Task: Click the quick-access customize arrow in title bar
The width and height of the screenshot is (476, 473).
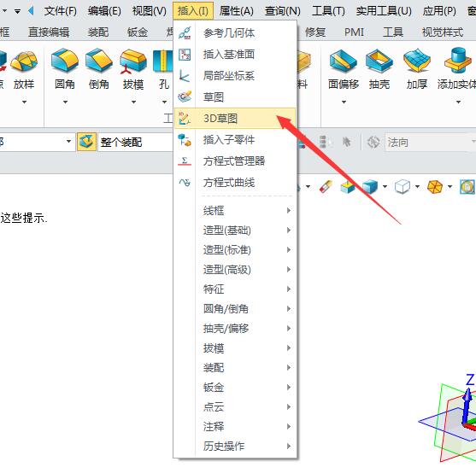Action: (17, 11)
